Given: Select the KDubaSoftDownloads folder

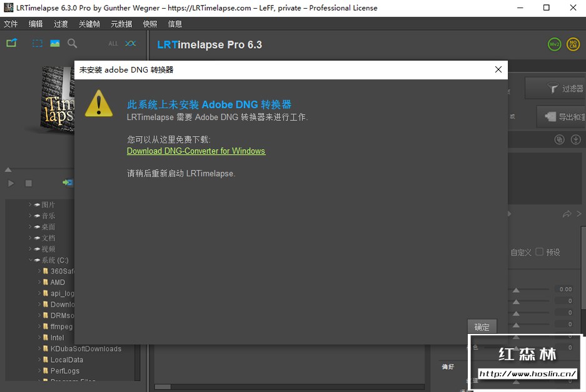Looking at the screenshot, I should [x=86, y=349].
